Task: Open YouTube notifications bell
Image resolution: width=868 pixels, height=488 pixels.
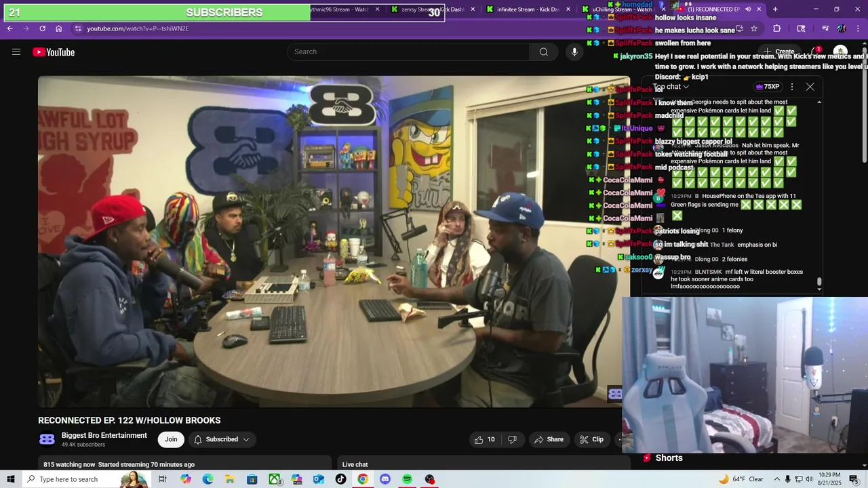Action: point(814,52)
